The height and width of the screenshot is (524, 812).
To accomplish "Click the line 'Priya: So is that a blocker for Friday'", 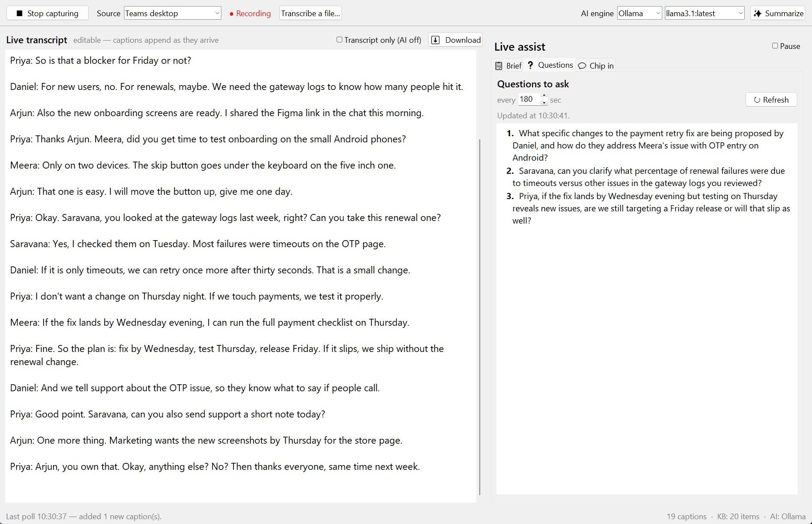I will 100,60.
